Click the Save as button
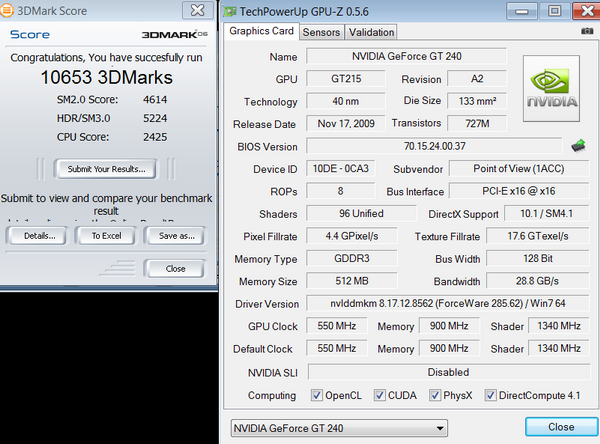Screen dimensions: 600x444 click(175, 236)
